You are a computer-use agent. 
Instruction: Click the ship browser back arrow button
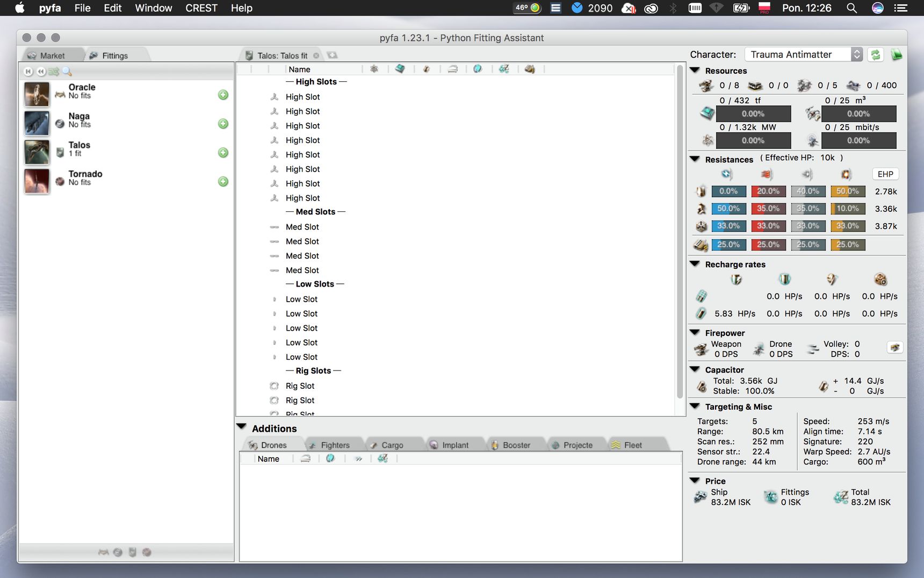[41, 72]
